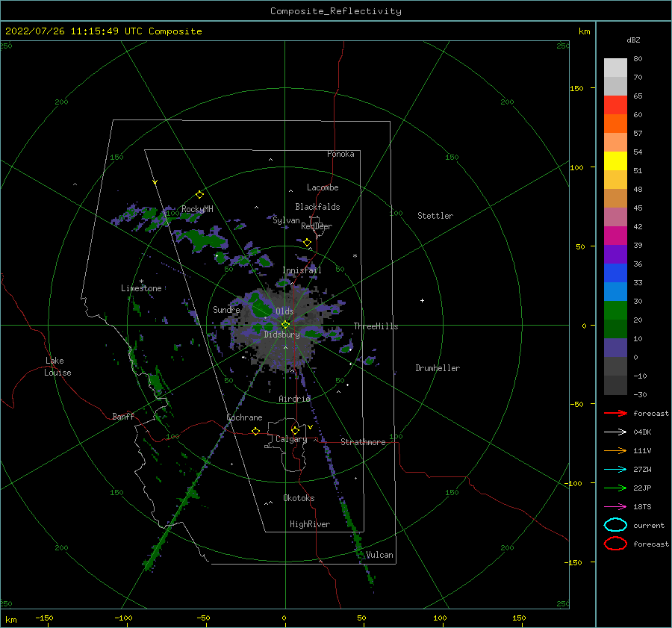Image resolution: width=672 pixels, height=628 pixels.
Task: Click the Okotoks label
Action: (299, 498)
